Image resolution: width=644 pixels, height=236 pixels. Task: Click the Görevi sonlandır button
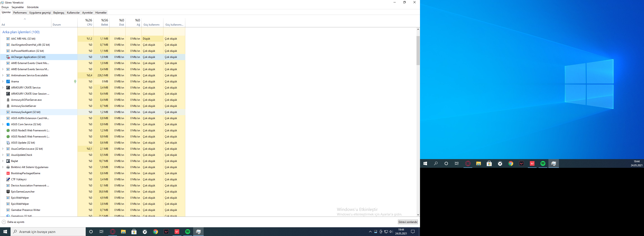(x=408, y=222)
